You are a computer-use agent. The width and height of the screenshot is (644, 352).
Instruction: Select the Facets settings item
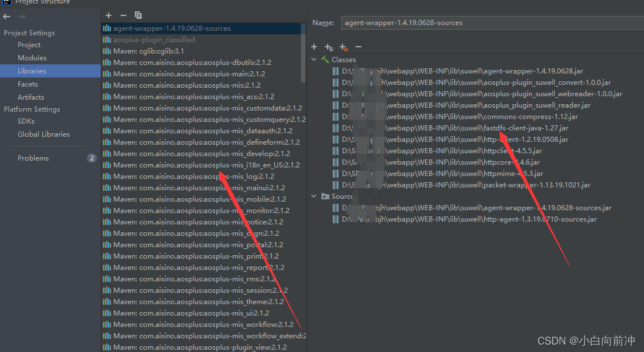click(28, 84)
